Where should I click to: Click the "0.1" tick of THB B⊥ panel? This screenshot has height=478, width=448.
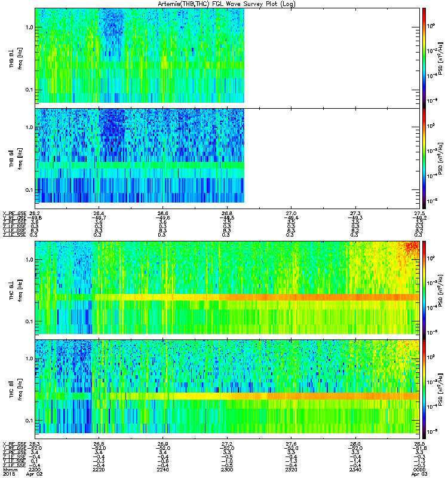tap(29, 90)
